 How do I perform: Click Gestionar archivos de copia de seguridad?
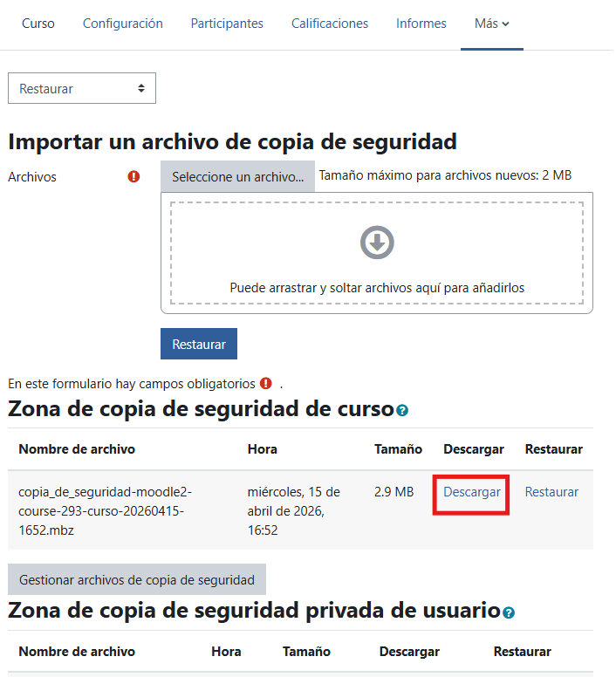(137, 579)
